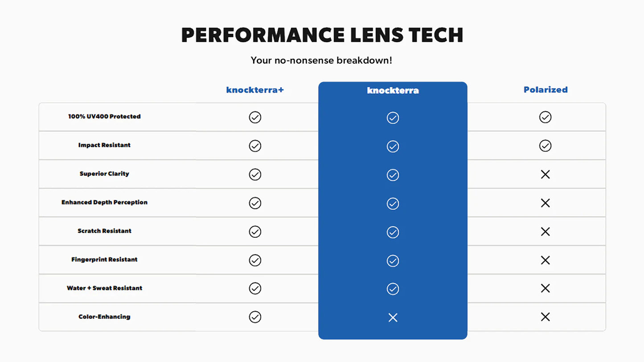Click knockterra Superior Clarity checkmark icon
644x362 pixels.
pos(393,175)
